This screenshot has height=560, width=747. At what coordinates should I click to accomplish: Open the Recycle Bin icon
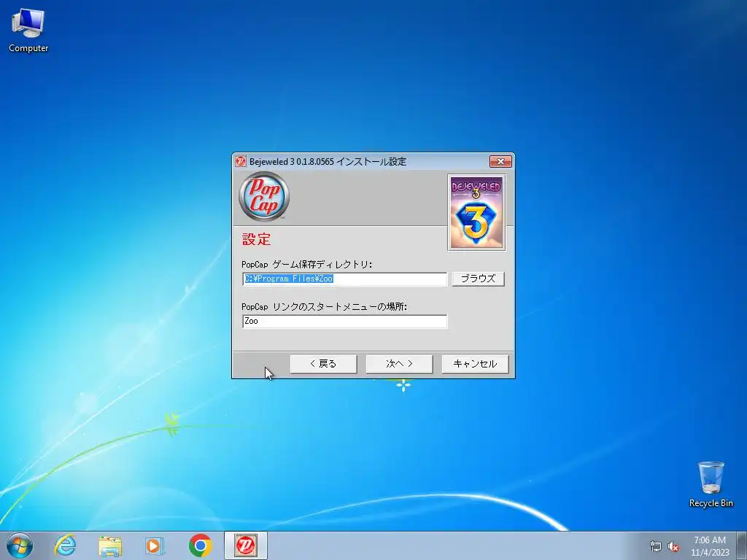[x=711, y=484]
